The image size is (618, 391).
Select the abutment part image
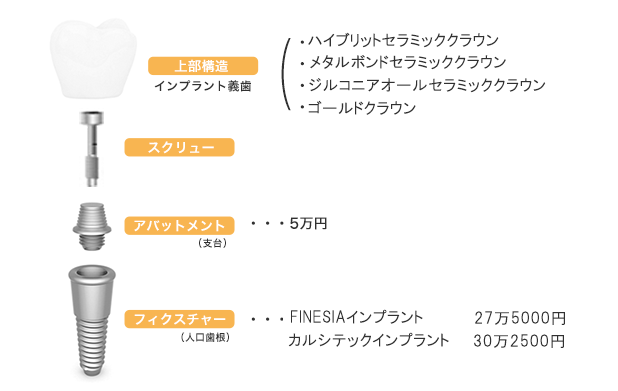pos(92,227)
